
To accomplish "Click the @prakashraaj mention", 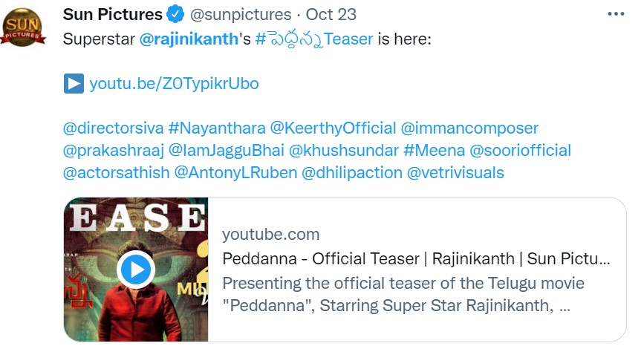I will tap(114, 151).
